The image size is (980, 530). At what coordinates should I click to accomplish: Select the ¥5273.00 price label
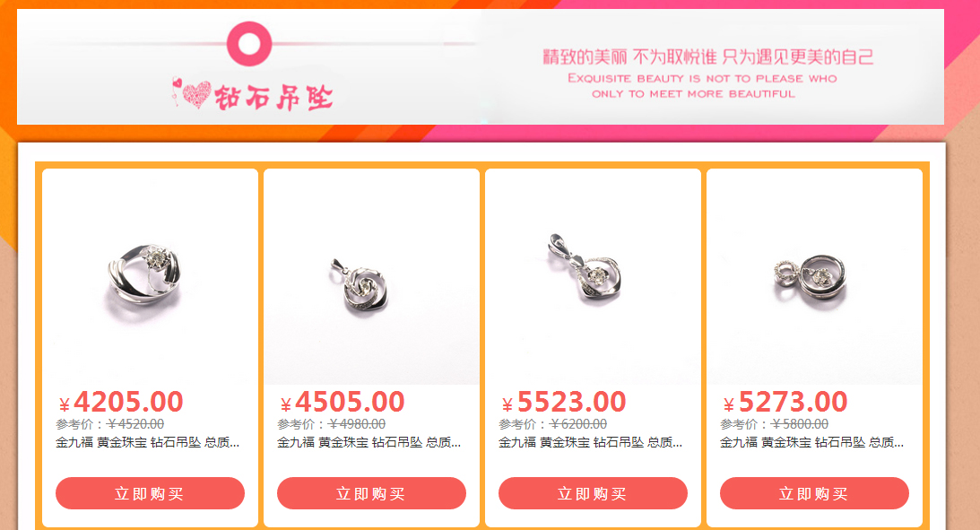pos(785,402)
